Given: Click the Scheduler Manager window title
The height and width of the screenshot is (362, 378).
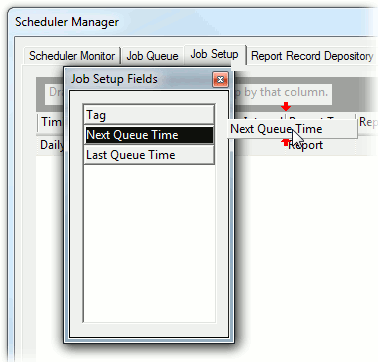Looking at the screenshot, I should pyautogui.click(x=67, y=22).
